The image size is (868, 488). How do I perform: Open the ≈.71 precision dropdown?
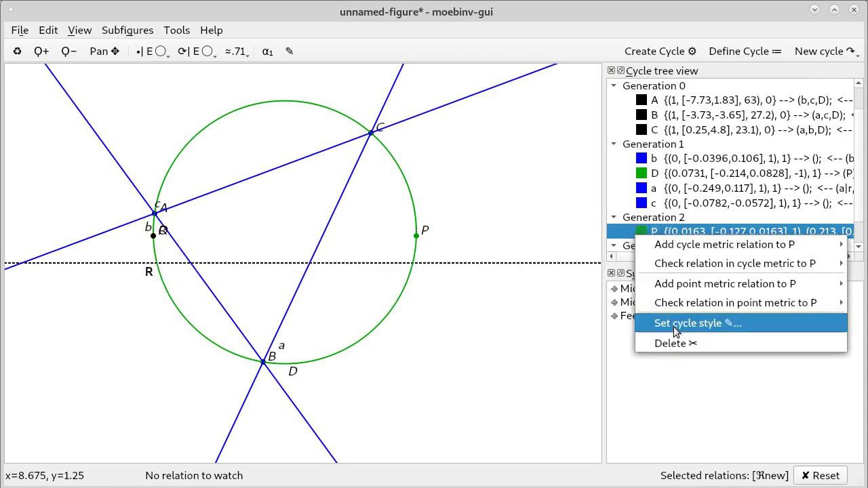(237, 52)
